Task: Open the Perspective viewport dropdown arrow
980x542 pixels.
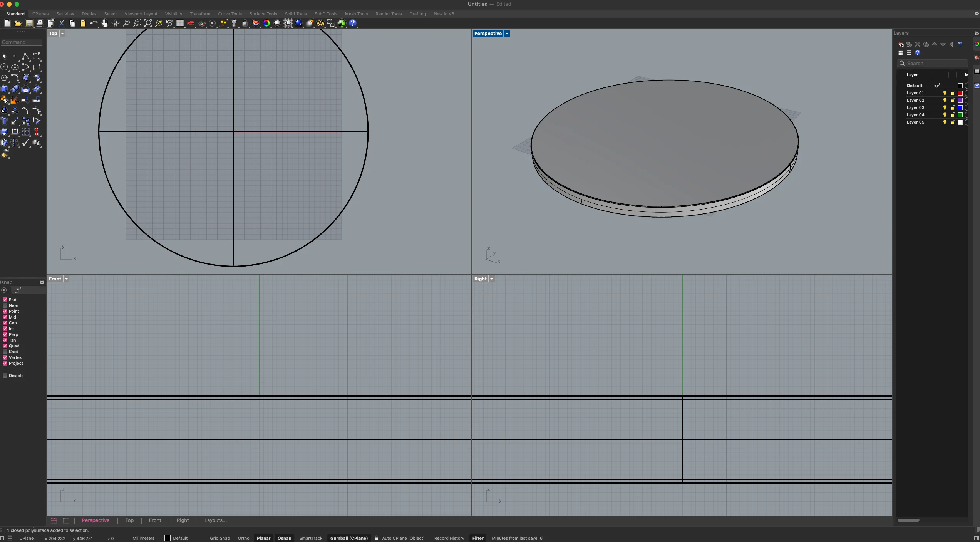Action: [x=507, y=34]
